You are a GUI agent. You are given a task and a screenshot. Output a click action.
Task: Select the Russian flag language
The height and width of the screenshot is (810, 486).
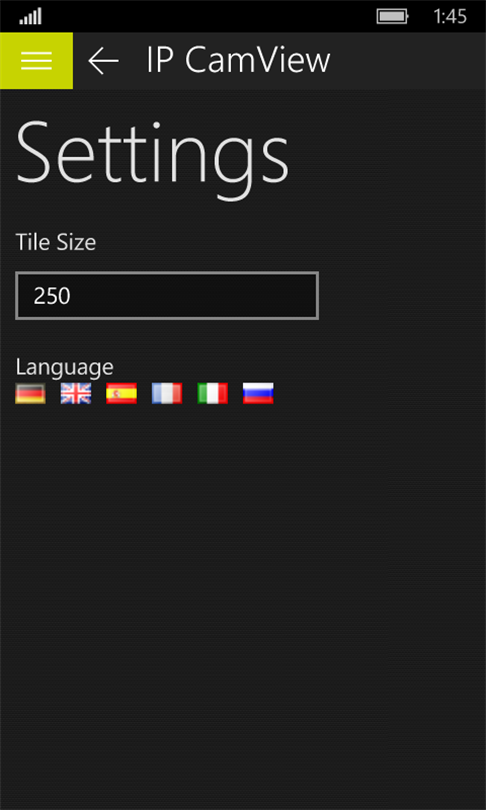(258, 394)
